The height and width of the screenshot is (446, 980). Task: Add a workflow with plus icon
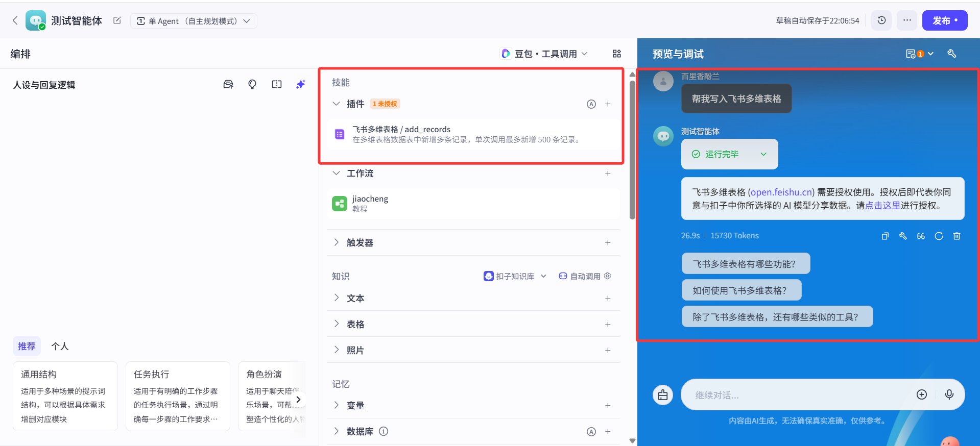pyautogui.click(x=608, y=174)
